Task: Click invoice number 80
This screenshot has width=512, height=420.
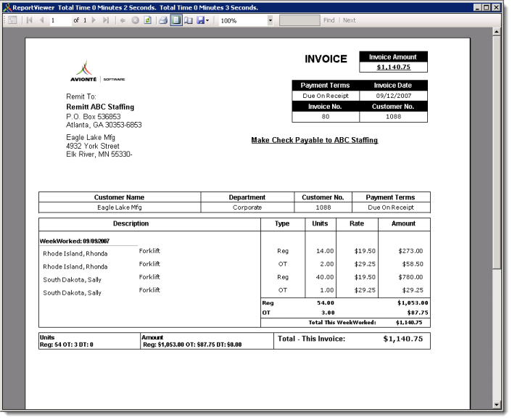Action: click(x=326, y=117)
